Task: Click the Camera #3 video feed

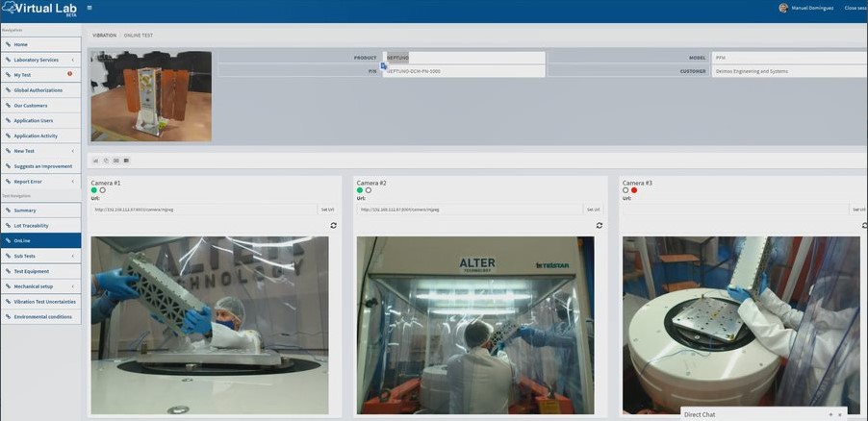Action: coord(741,325)
